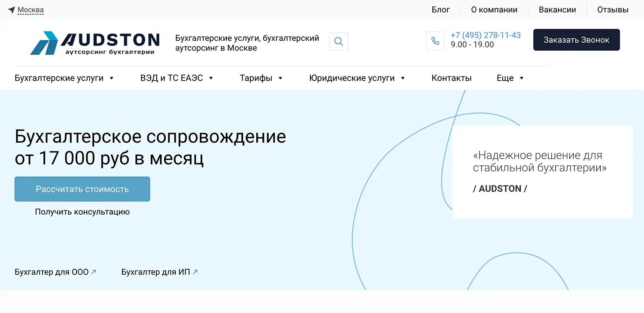Open the ВЭД и ТС ЕАЭС dropdown

click(x=176, y=78)
